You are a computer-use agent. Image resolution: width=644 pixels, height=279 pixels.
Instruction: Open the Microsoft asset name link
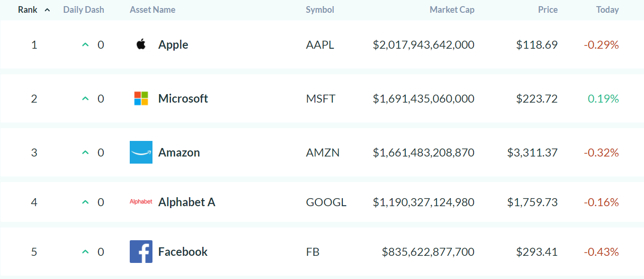183,98
